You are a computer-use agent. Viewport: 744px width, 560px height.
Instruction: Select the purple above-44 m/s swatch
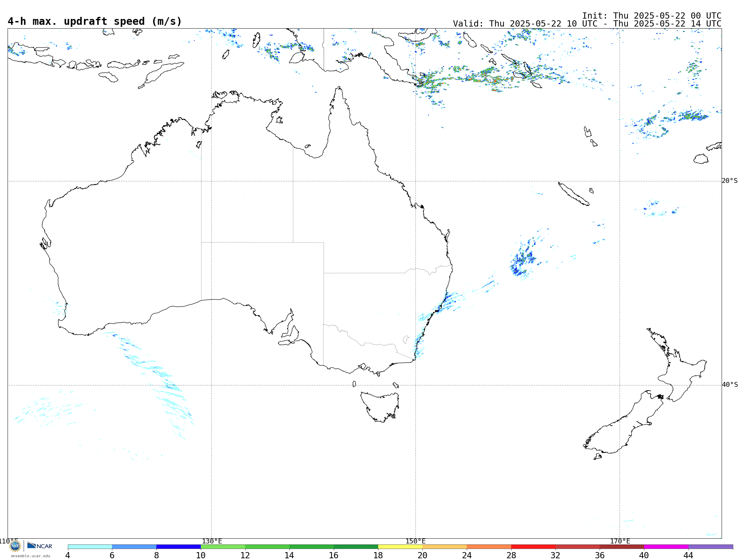click(711, 547)
